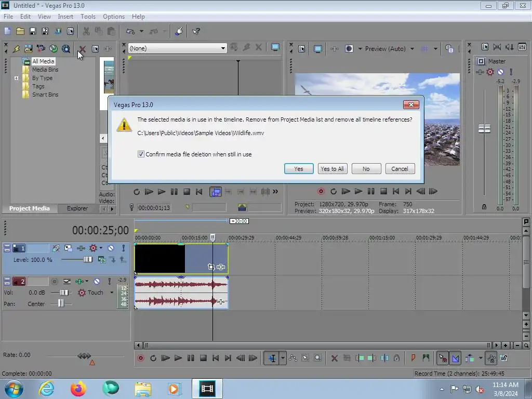Open the Tools menu
The height and width of the screenshot is (399, 532).
pyautogui.click(x=88, y=16)
